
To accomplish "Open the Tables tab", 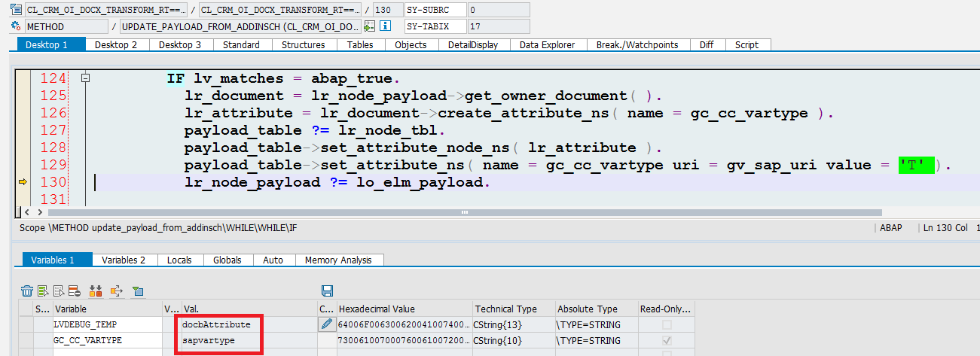I will (x=360, y=44).
